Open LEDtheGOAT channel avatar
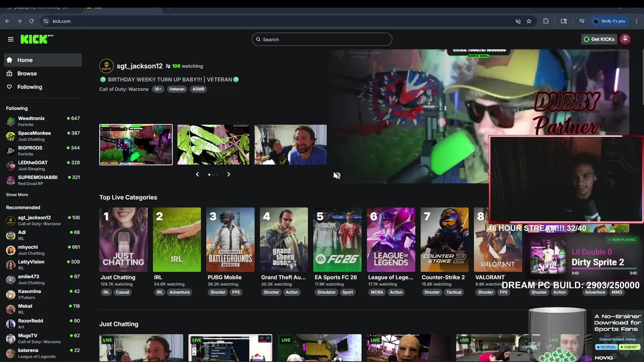Image resolution: width=644 pixels, height=362 pixels. pos(11,165)
